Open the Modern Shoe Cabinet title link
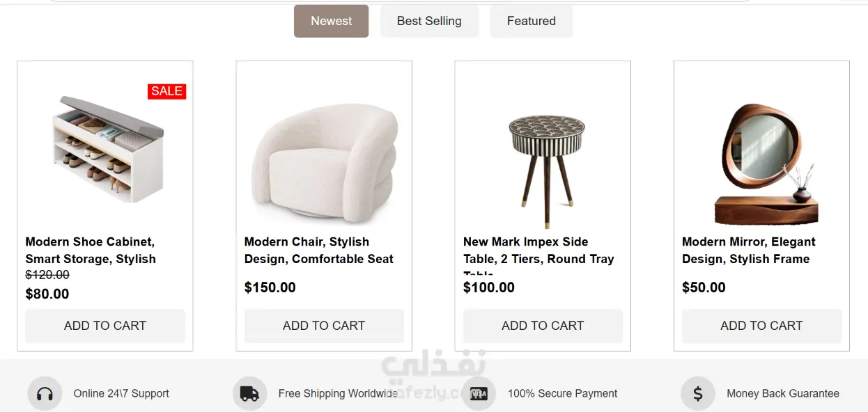The width and height of the screenshot is (868, 412). click(91, 251)
